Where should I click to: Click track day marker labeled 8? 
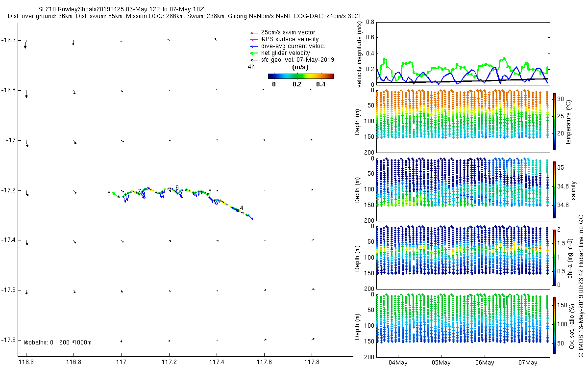[x=109, y=193]
